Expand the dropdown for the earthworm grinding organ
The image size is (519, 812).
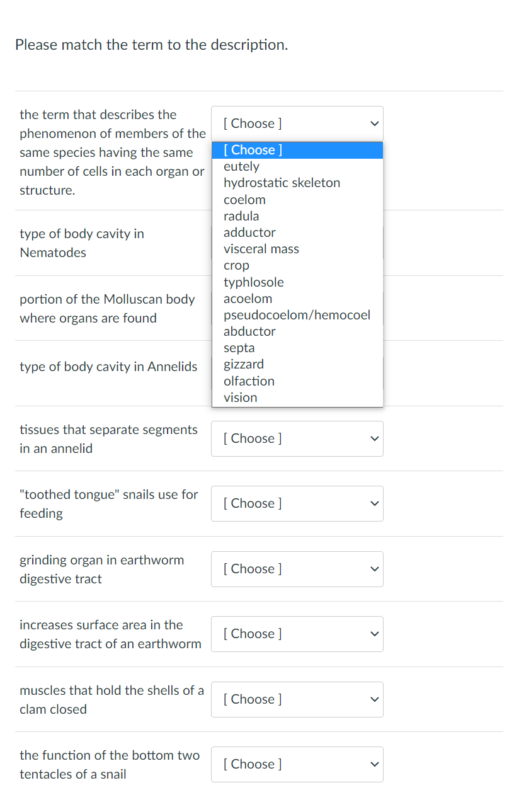pos(297,569)
